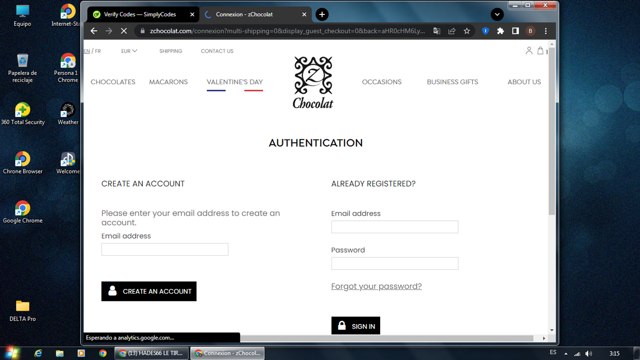Click the address bar URL
Image resolution: width=640 pixels, height=360 pixels.
coord(287,31)
